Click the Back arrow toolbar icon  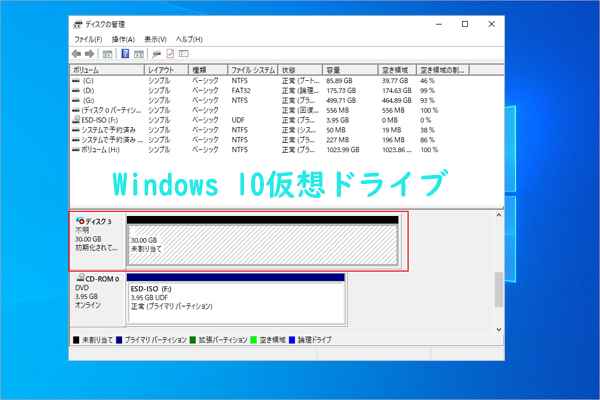tap(77, 53)
